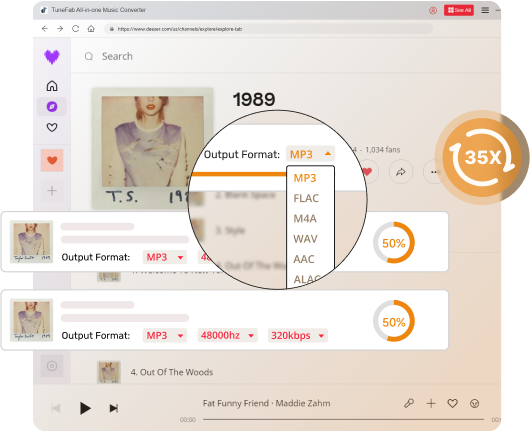530x435 pixels.
Task: Go to home via toolbar house icon
Action: coord(91,29)
